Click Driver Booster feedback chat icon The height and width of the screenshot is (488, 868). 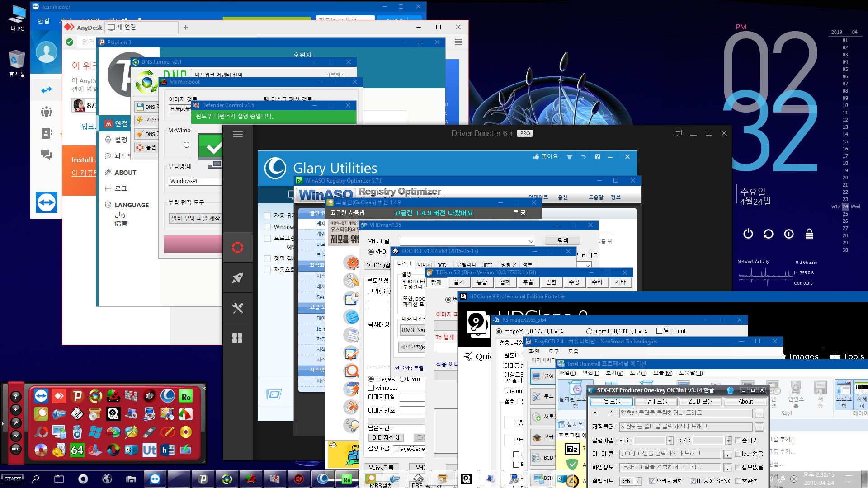point(678,133)
